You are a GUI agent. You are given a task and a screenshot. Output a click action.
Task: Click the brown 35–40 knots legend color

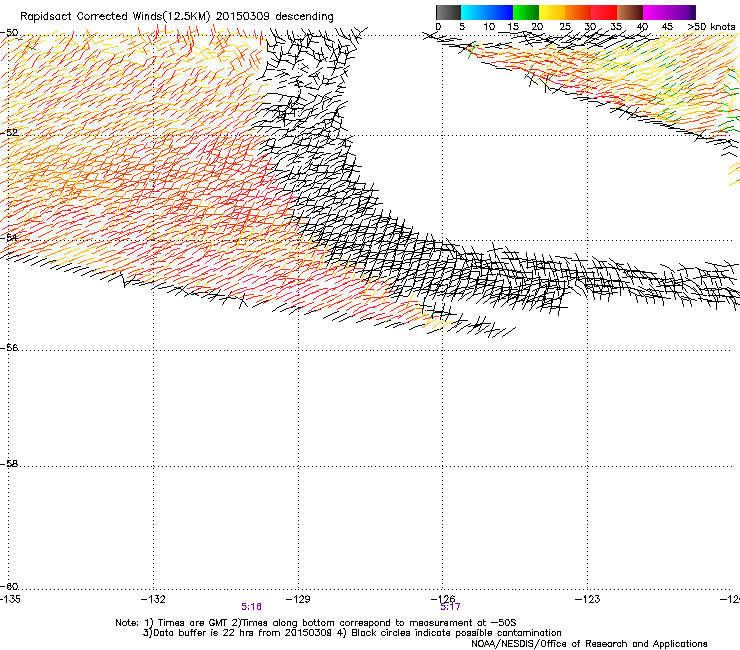click(x=630, y=12)
